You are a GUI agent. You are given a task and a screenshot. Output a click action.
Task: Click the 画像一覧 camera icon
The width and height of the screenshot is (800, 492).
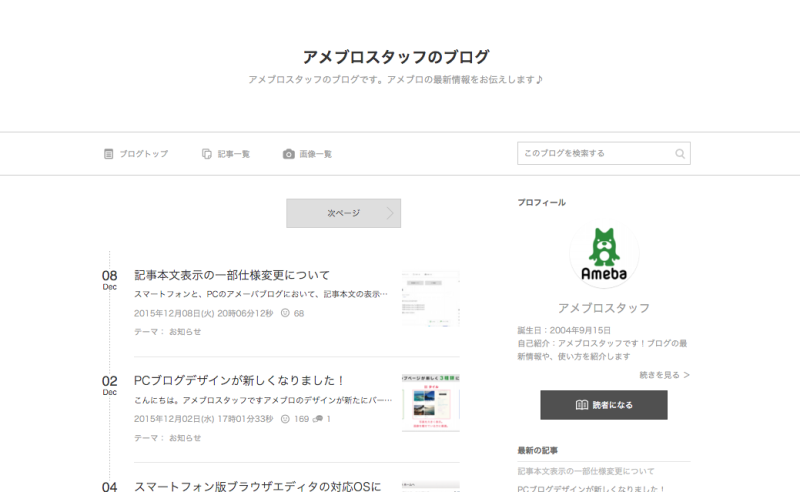click(289, 154)
